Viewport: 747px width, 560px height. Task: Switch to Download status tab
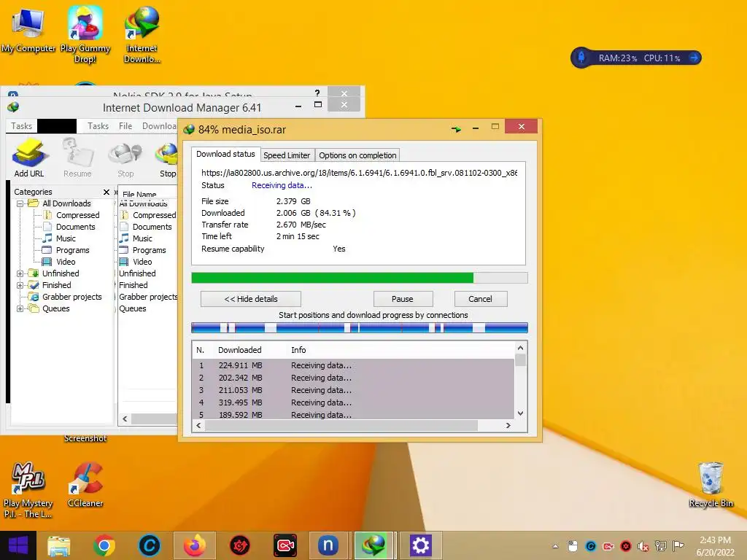click(x=226, y=155)
